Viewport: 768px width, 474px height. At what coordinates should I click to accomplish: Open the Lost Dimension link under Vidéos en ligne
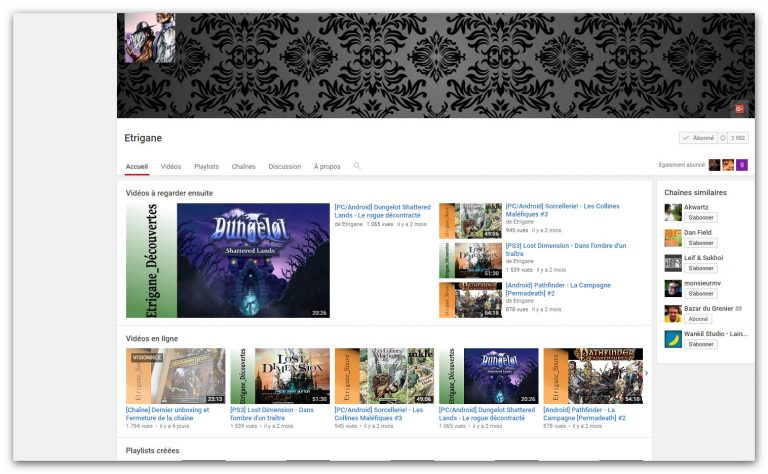272,414
